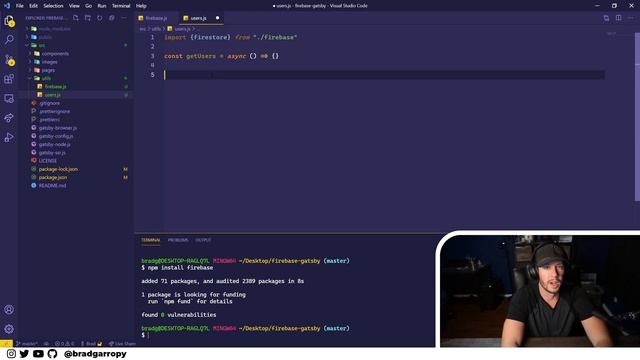The width and height of the screenshot is (640, 360).
Task: Open Remote Explorer in activity bar
Action: (x=9, y=98)
